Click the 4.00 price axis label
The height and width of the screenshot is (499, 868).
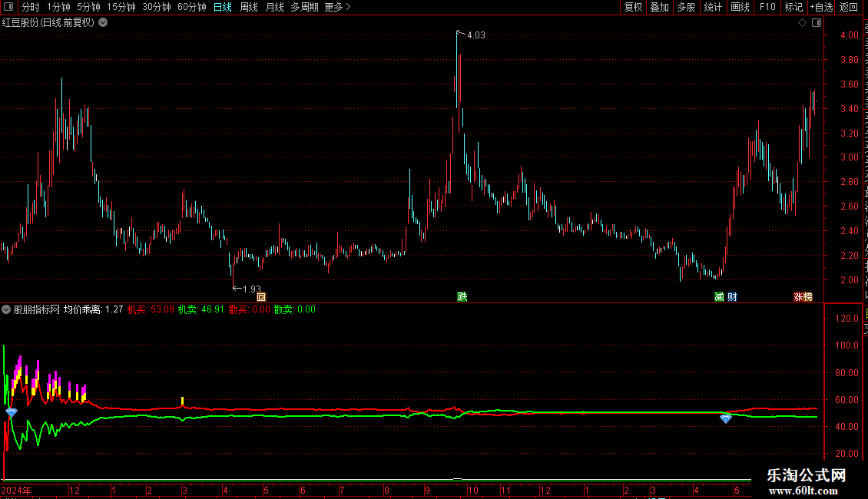(849, 35)
